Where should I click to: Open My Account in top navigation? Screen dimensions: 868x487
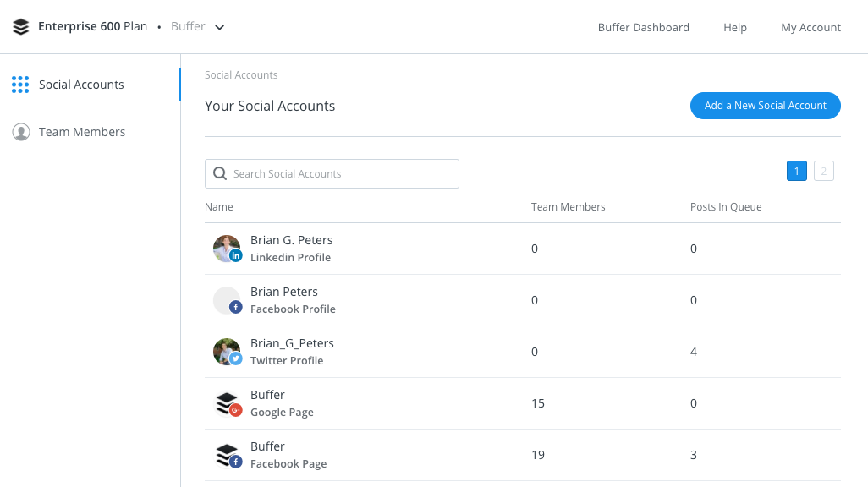(810, 27)
